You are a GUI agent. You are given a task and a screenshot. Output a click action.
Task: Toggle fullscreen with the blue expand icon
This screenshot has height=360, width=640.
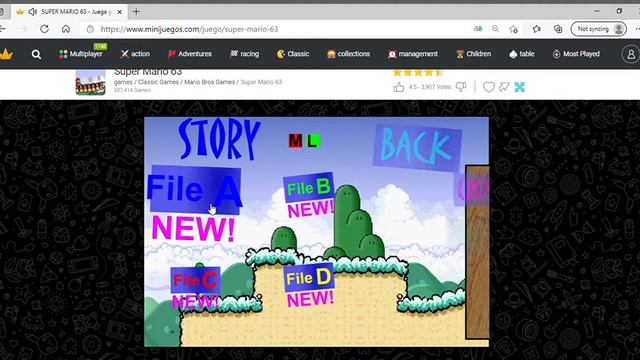[x=520, y=87]
